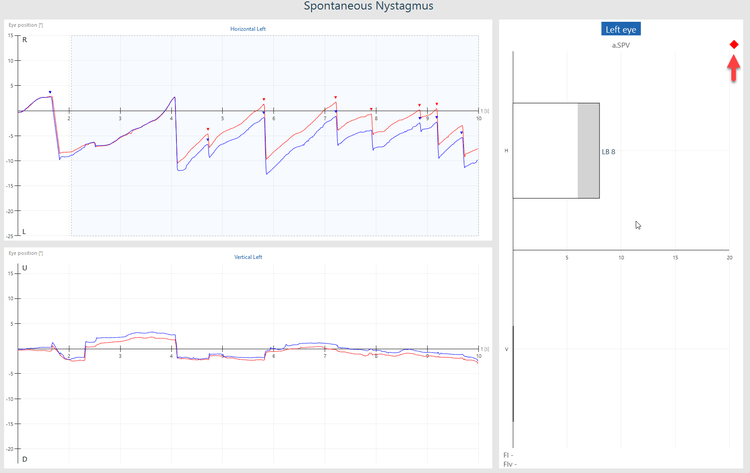Click the blue beat marker before 2 seconds
Image resolution: width=750 pixels, height=473 pixels.
coord(50,92)
